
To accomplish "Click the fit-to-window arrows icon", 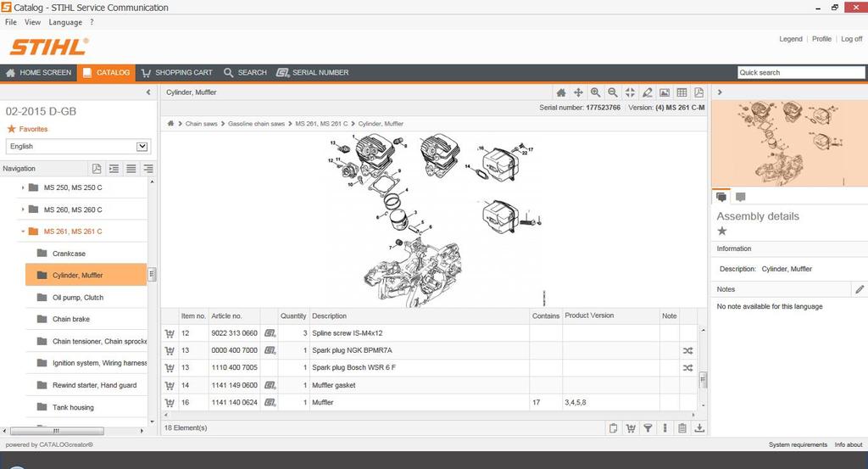I will coord(630,92).
